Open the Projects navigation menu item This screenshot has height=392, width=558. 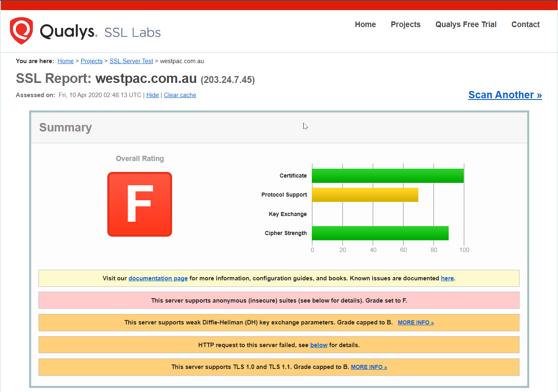tap(405, 25)
